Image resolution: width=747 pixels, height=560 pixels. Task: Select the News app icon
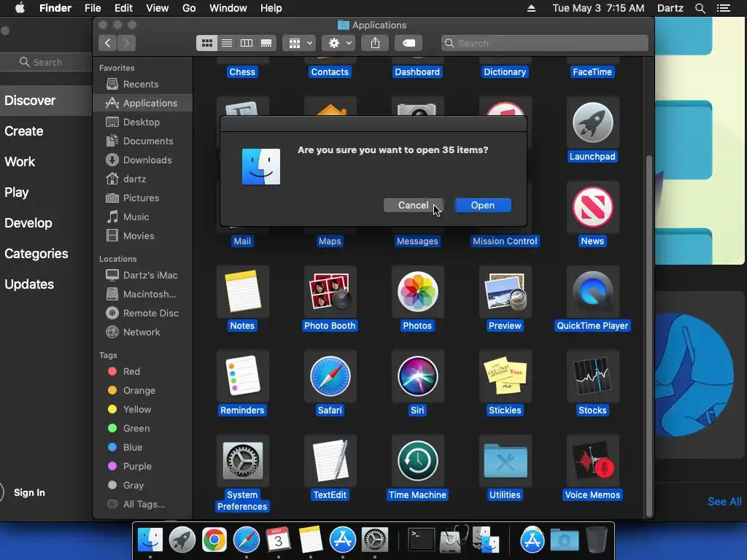tap(592, 207)
